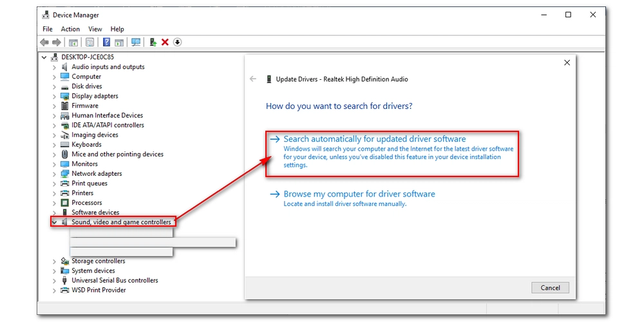Click Show/Hide Console Tree toolbar icon
Screen dimensions: 644x322
73,43
